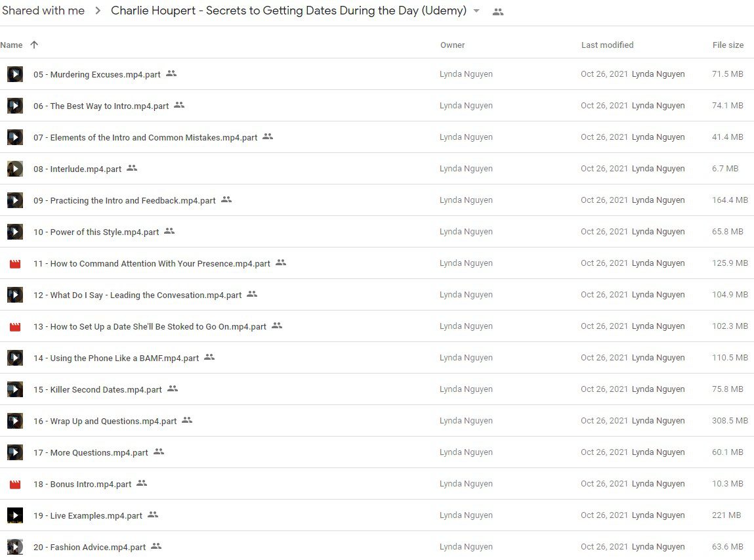This screenshot has height=560, width=754.
Task: Open the folder name dropdown arrow in the breadcrumb
Action: coord(476,11)
